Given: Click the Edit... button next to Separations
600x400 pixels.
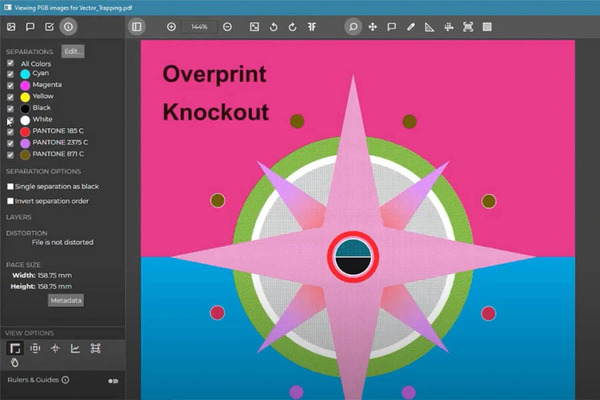Looking at the screenshot, I should click(x=73, y=51).
